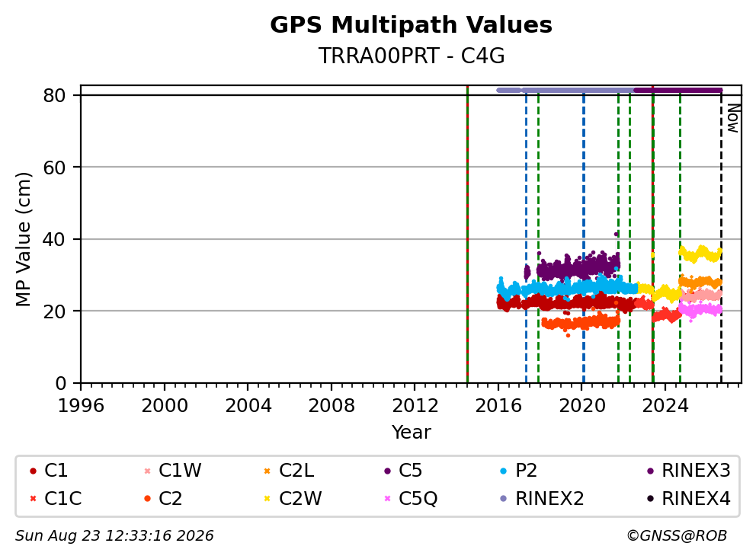Select the RINEX2 legend entry

542,498
